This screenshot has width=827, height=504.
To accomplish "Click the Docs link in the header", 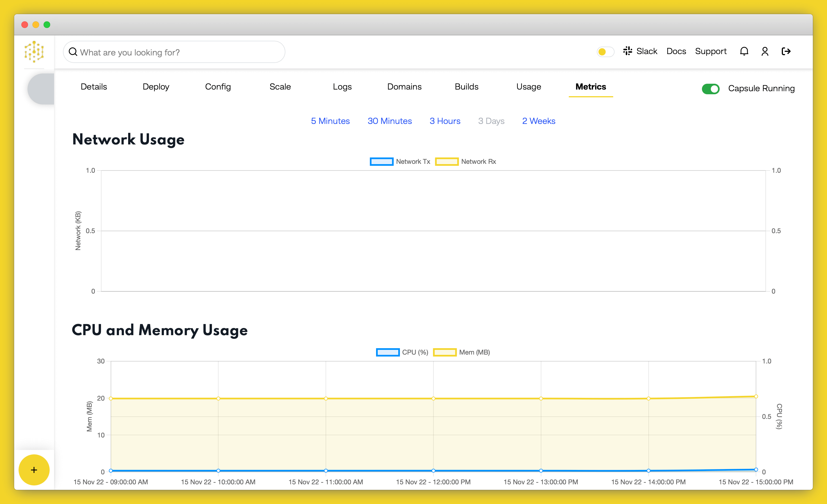I will [676, 52].
